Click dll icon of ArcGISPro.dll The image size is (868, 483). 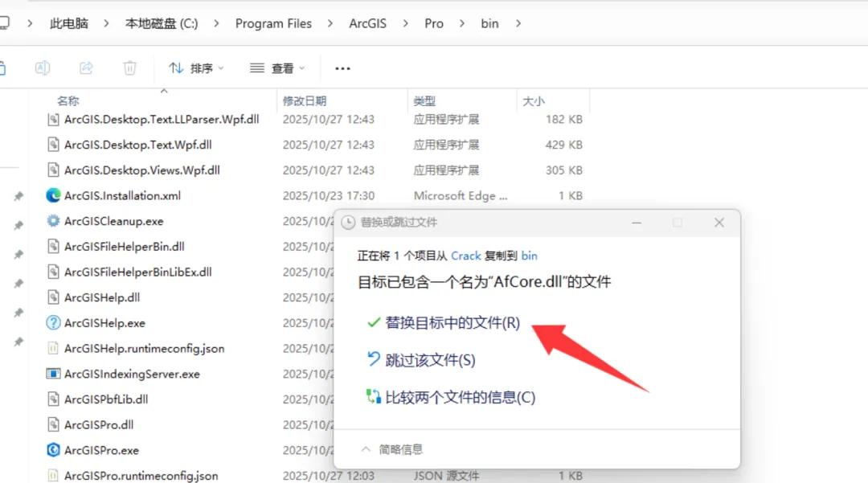53,424
